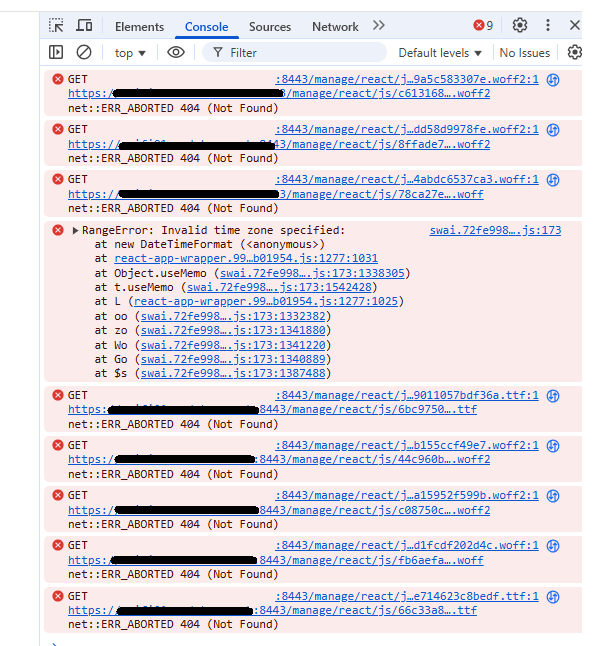The image size is (607, 646).
Task: Open AI assistance icon on first 404 error
Action: (552, 79)
